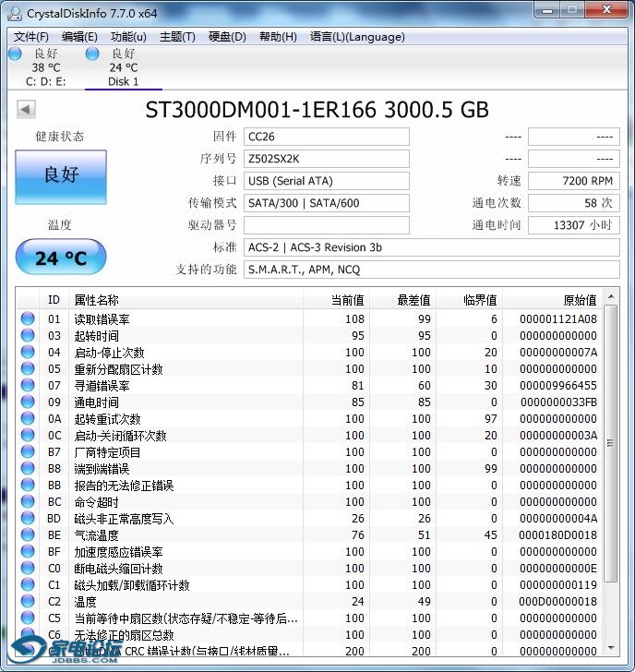
Task: Open the 功能(u) menu
Action: [x=128, y=37]
